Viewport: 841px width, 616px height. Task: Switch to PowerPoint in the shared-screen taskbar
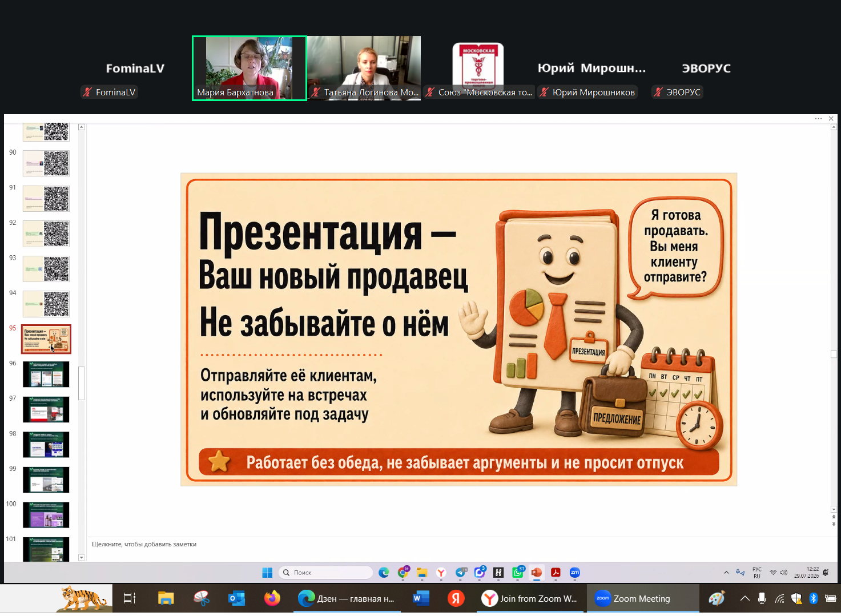click(x=537, y=573)
